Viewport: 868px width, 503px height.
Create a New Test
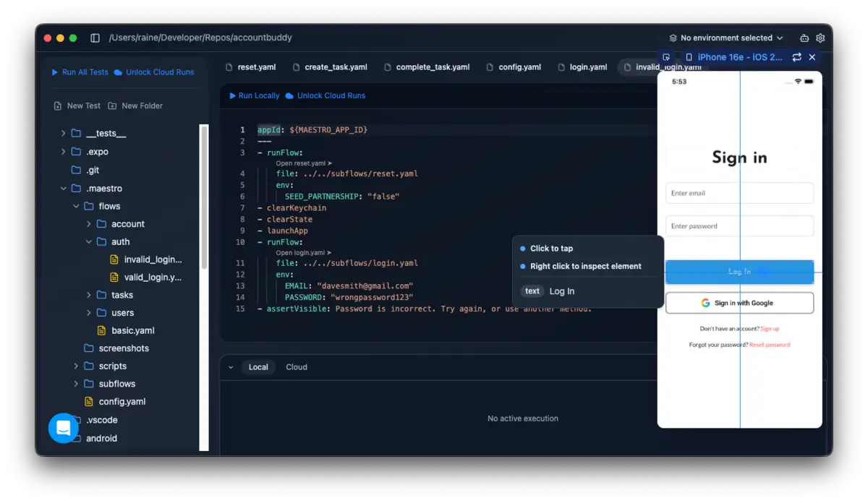tap(77, 106)
